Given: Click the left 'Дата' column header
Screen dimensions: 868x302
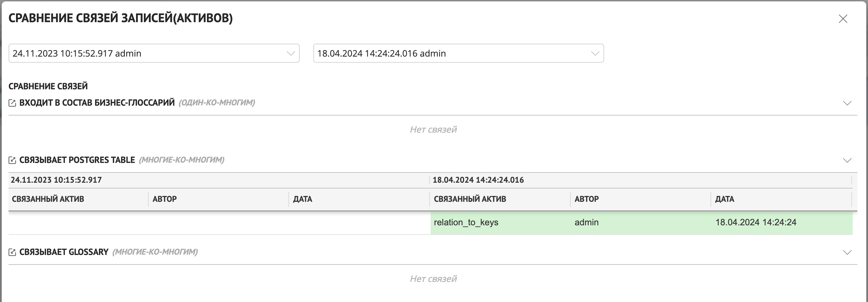Looking at the screenshot, I should (302, 199).
